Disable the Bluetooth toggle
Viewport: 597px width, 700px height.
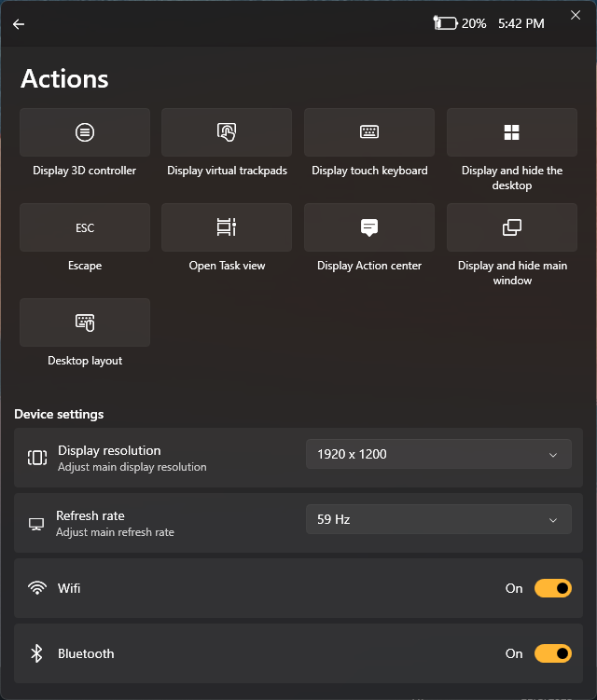point(553,653)
